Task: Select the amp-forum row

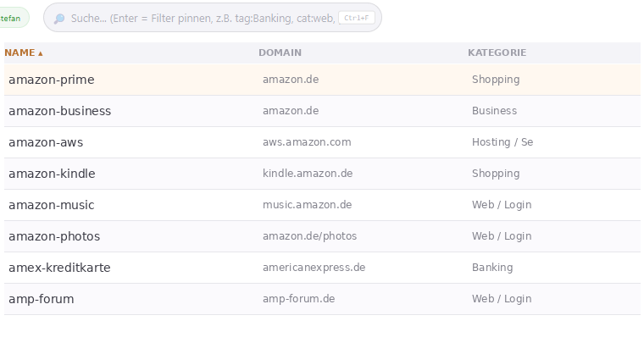Action: [42, 299]
